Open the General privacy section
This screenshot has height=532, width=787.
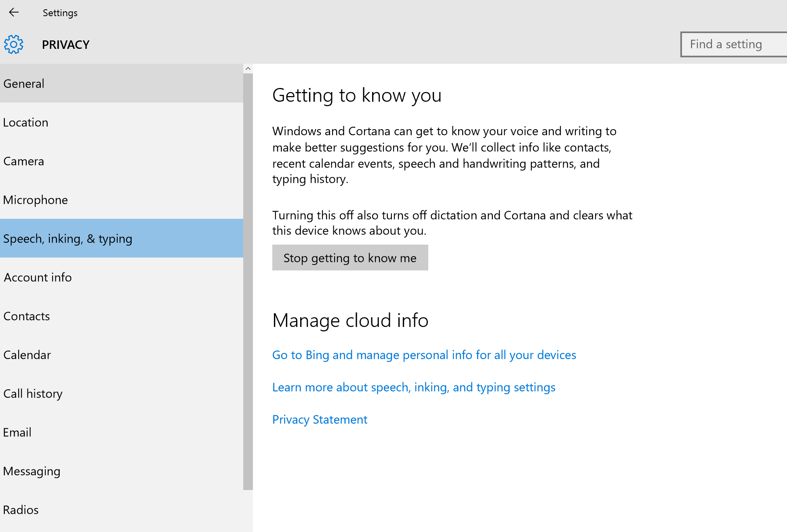pos(122,84)
